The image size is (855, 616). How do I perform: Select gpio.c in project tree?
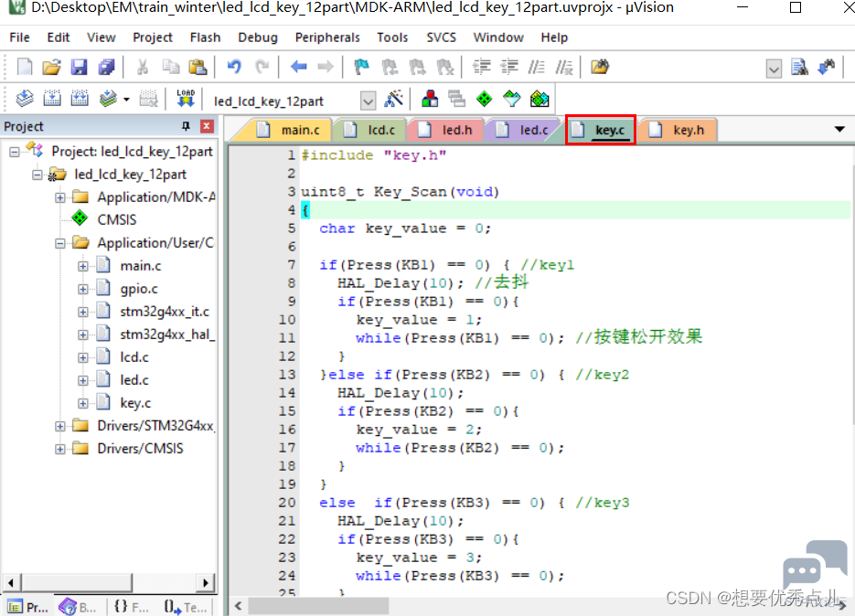coord(139,289)
